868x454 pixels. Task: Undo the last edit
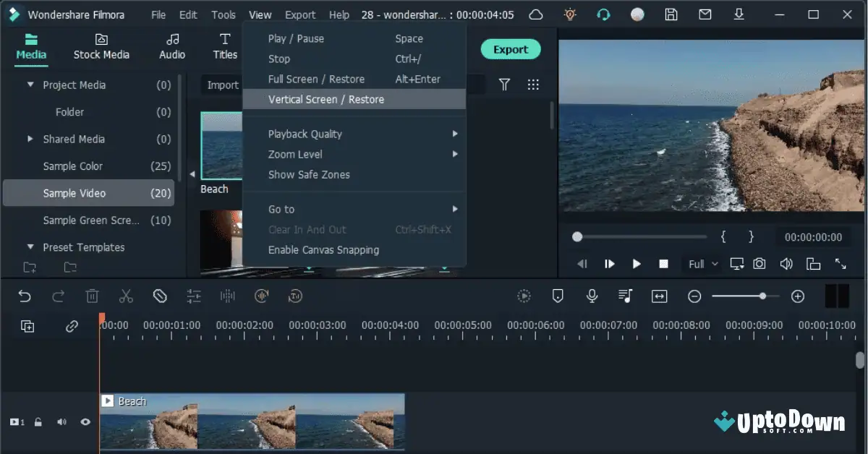pyautogui.click(x=25, y=296)
